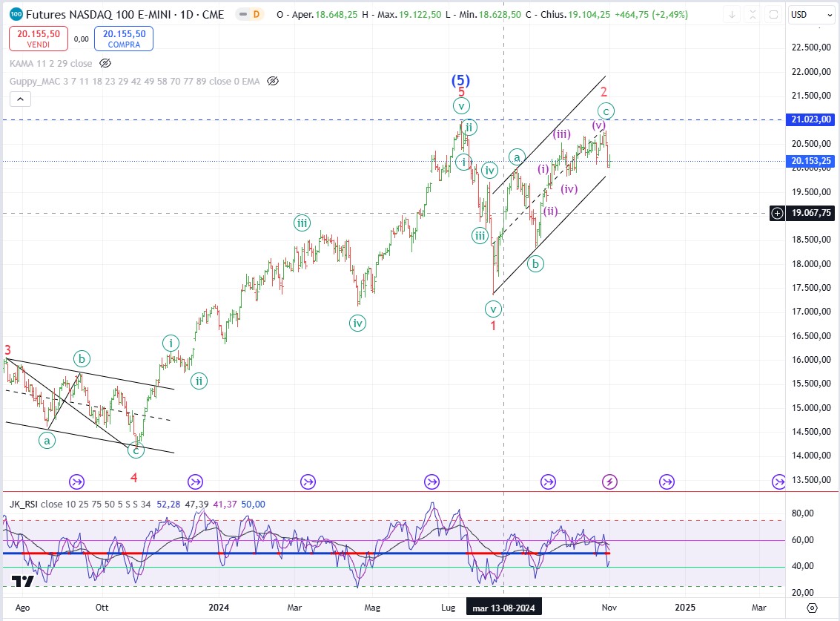Viewport: 840px width, 621px height.
Task: Open the leftmost event marker on the chart
Action: coord(76,482)
